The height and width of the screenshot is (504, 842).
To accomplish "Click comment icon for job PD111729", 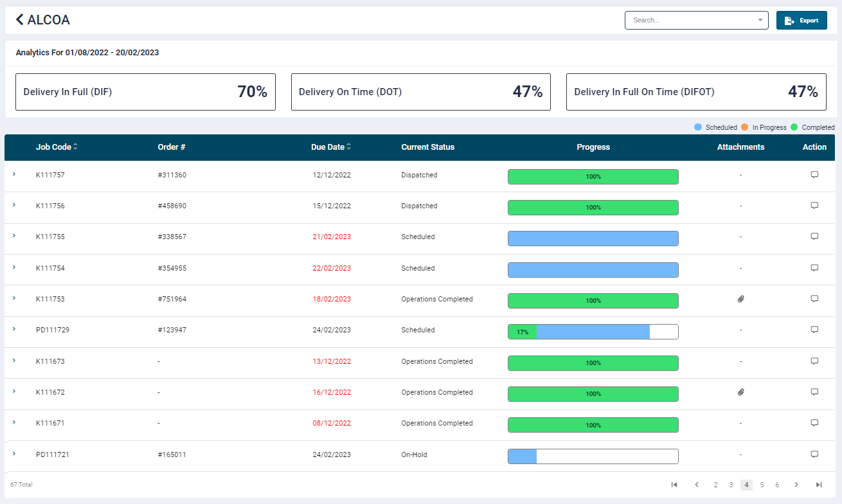I will [x=814, y=330].
